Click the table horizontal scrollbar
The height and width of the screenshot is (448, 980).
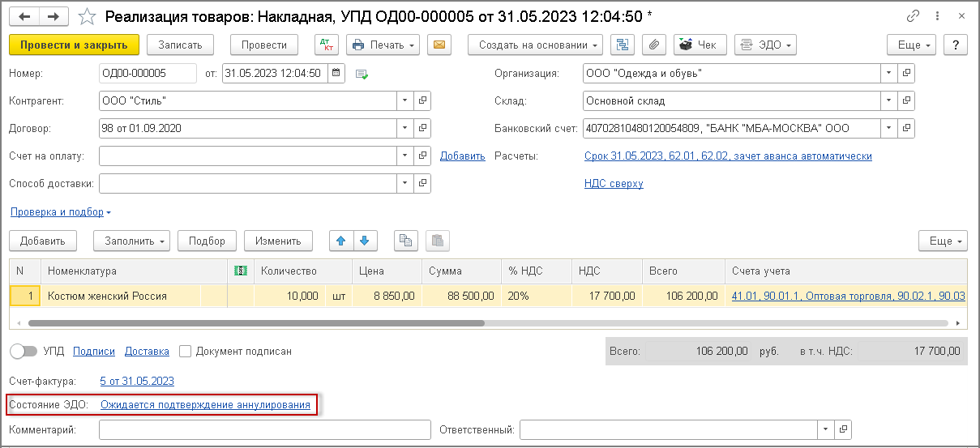[x=256, y=322]
